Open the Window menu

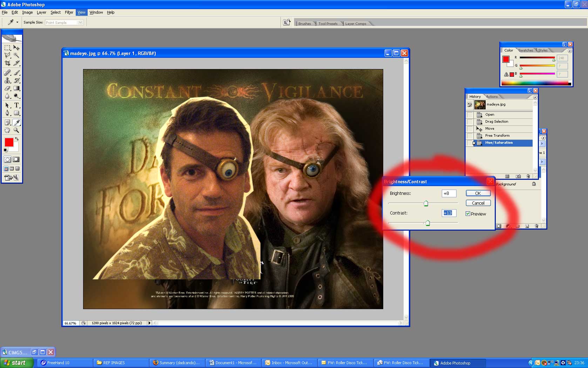click(x=96, y=12)
